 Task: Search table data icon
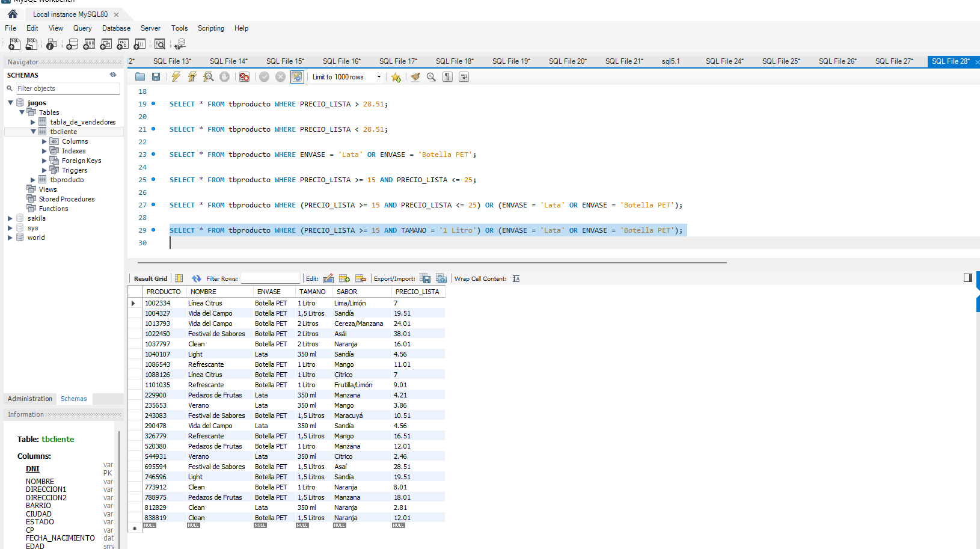(160, 44)
